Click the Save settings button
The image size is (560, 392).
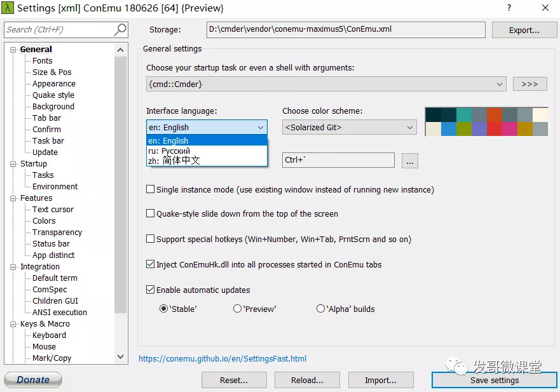[x=494, y=380]
